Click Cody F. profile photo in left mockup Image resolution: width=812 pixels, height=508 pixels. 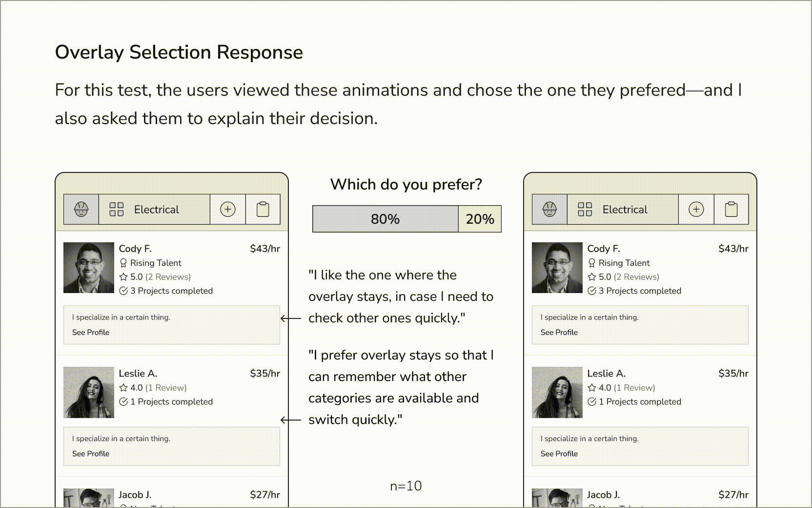tap(89, 268)
